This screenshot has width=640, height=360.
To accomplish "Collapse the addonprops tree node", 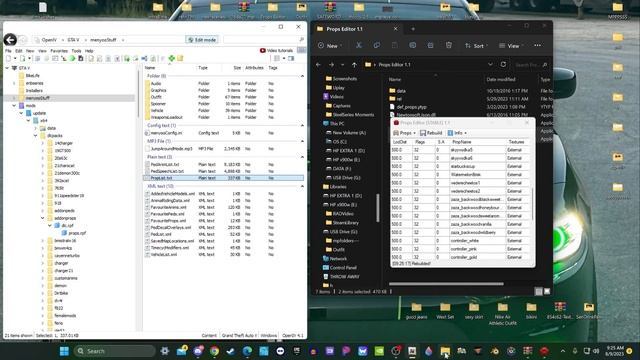I will (43, 218).
